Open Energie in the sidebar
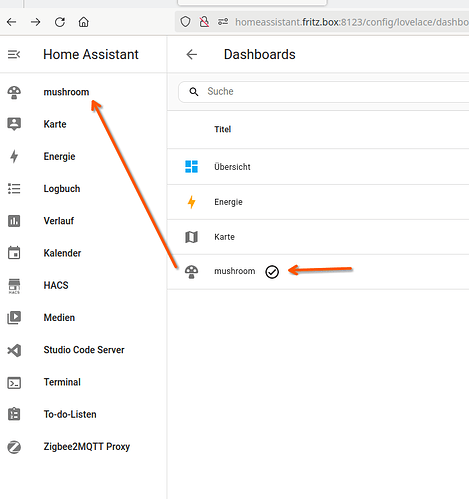The width and height of the screenshot is (469, 499). pyautogui.click(x=59, y=156)
